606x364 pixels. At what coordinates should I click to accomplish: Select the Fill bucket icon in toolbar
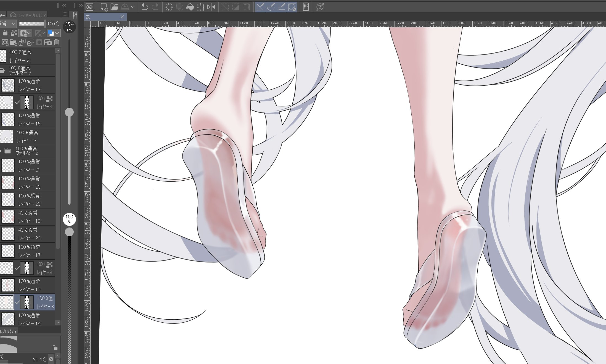[190, 7]
